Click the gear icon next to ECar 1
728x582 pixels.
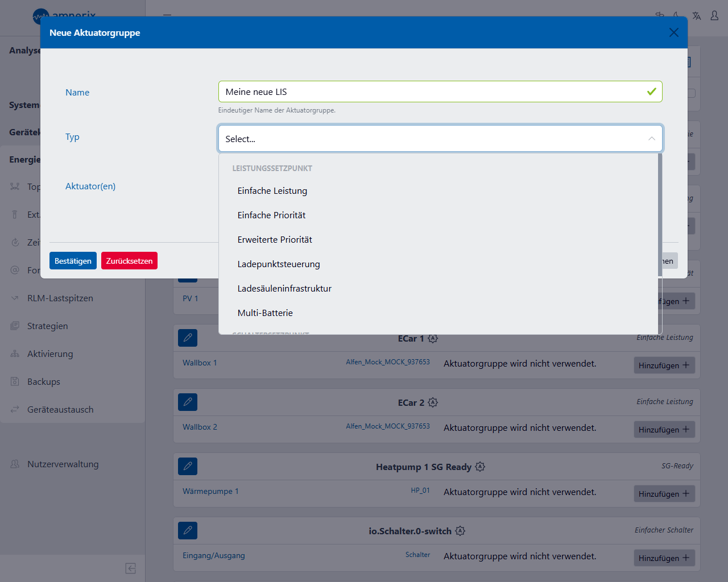click(433, 339)
